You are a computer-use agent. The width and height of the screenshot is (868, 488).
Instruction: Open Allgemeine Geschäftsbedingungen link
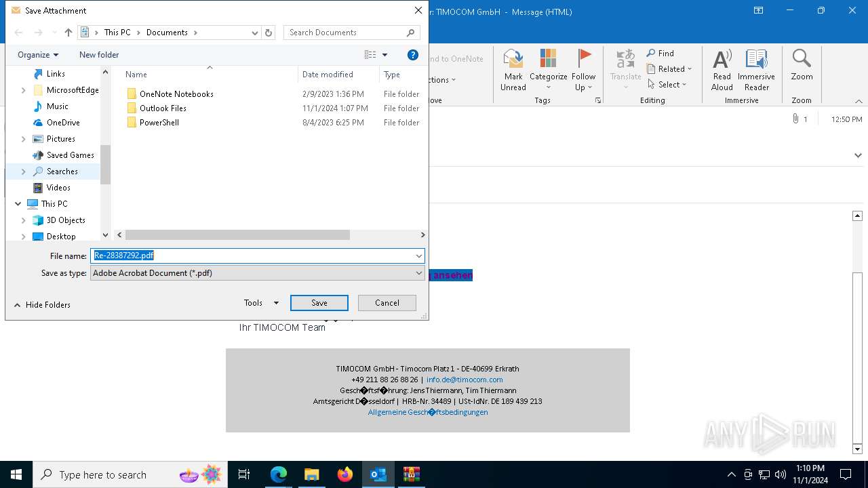pyautogui.click(x=428, y=412)
